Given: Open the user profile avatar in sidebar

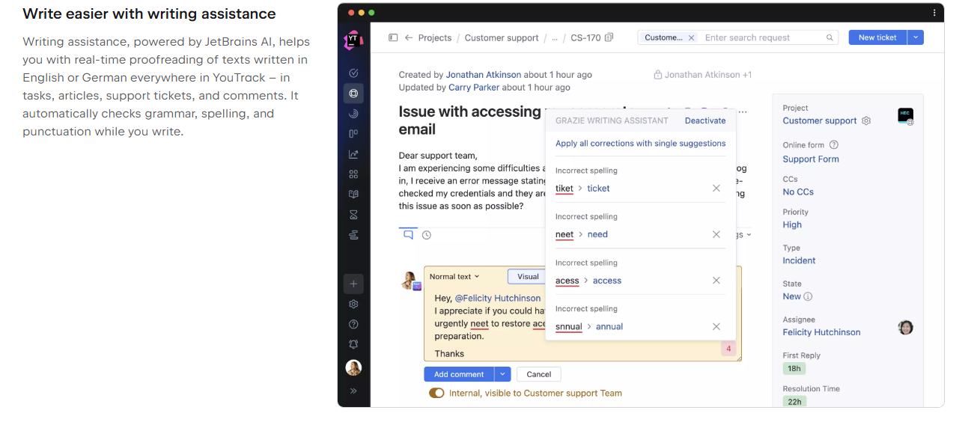Looking at the screenshot, I should (x=353, y=367).
